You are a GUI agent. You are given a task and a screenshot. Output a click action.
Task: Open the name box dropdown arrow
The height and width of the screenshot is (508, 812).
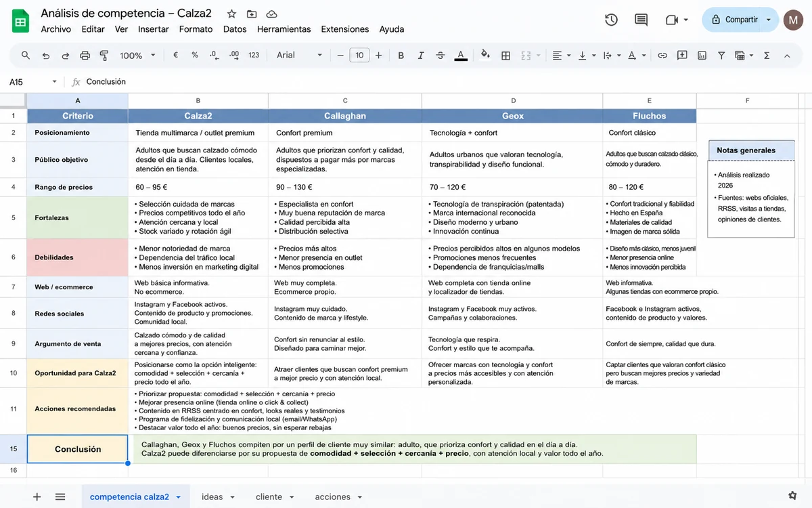[x=54, y=82]
